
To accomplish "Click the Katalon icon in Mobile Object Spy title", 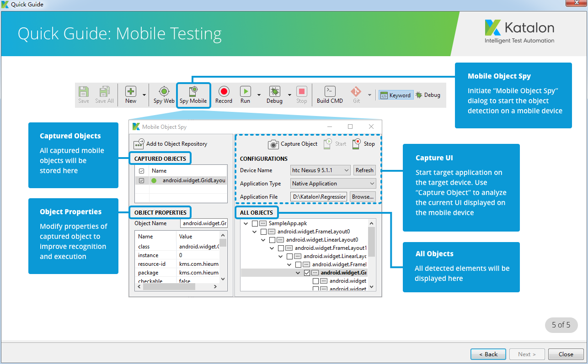I will point(136,127).
